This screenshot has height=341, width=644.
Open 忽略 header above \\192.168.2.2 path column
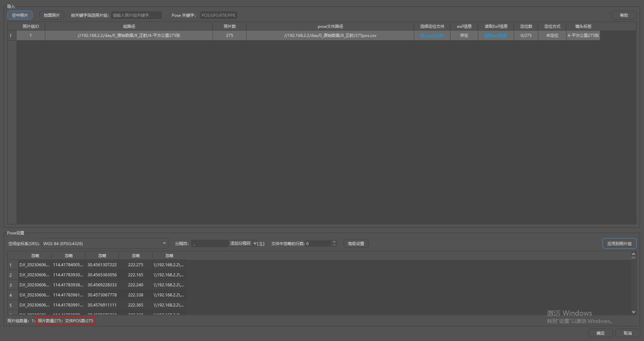(169, 255)
